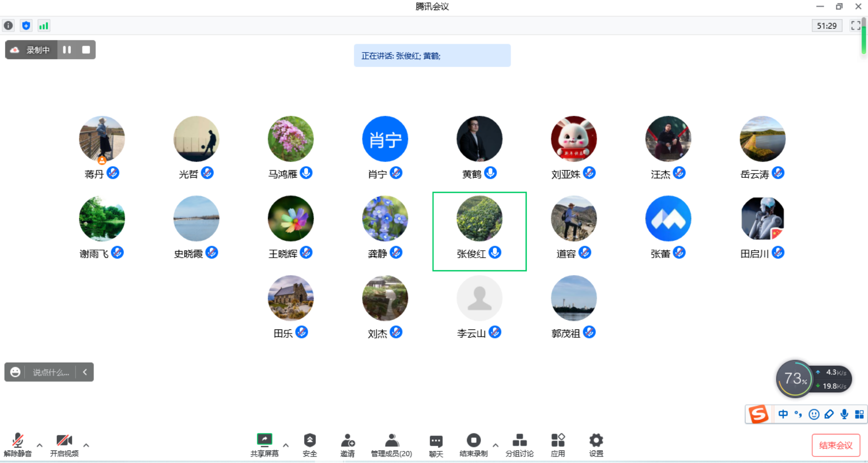Unmute microphone with 解除静音

click(x=18, y=444)
